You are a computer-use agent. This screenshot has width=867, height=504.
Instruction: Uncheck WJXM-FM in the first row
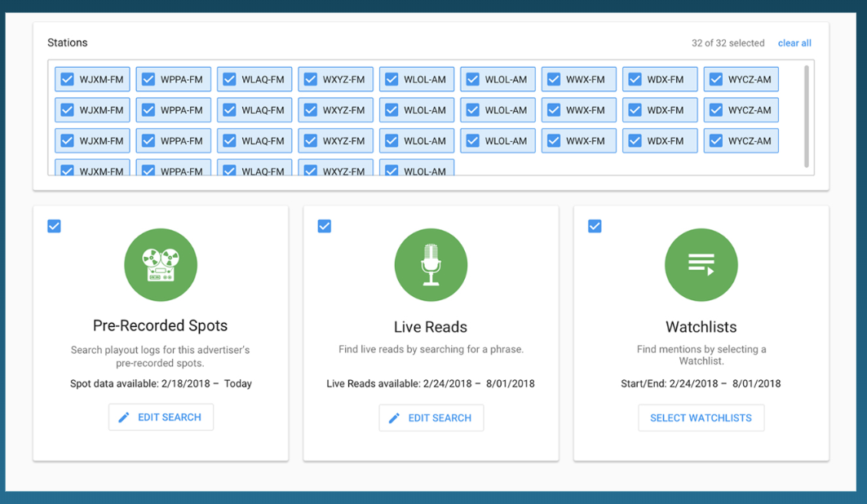point(67,78)
